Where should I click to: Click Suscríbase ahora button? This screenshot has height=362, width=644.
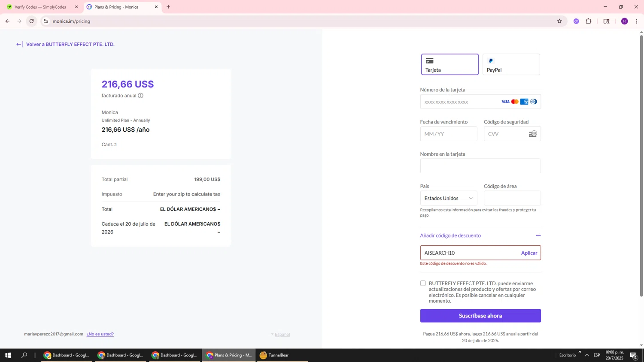click(x=480, y=316)
